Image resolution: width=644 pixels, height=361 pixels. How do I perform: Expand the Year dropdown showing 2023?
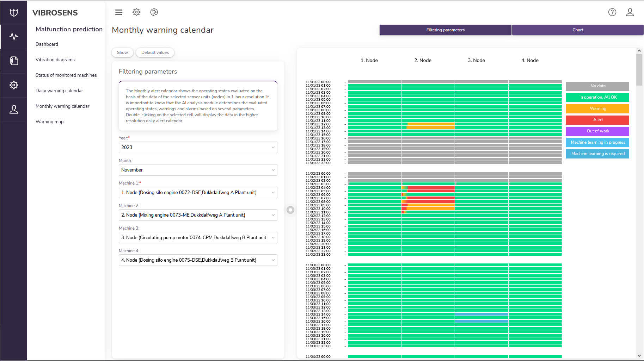tap(198, 147)
